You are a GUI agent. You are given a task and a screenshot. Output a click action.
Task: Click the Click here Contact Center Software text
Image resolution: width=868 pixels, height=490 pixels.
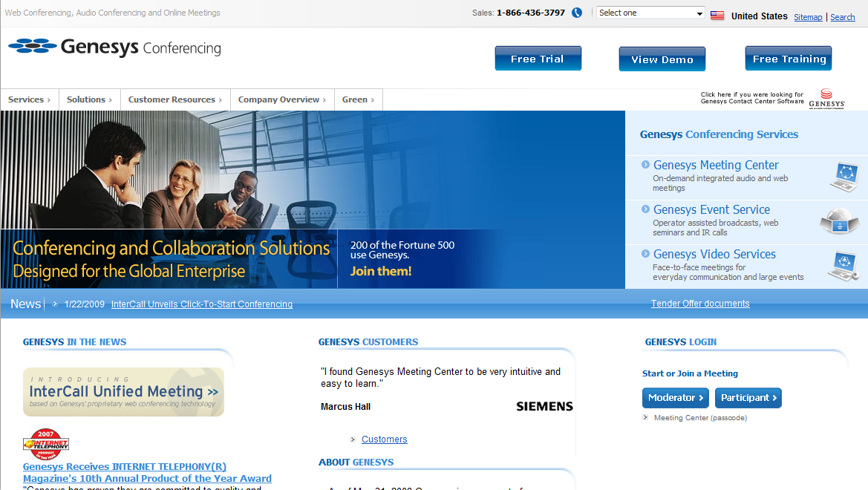751,98
